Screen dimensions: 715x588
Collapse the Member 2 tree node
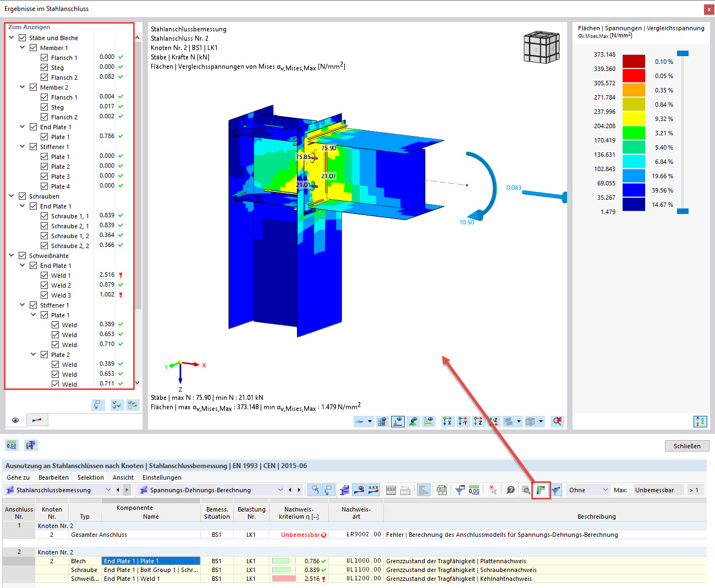23,87
